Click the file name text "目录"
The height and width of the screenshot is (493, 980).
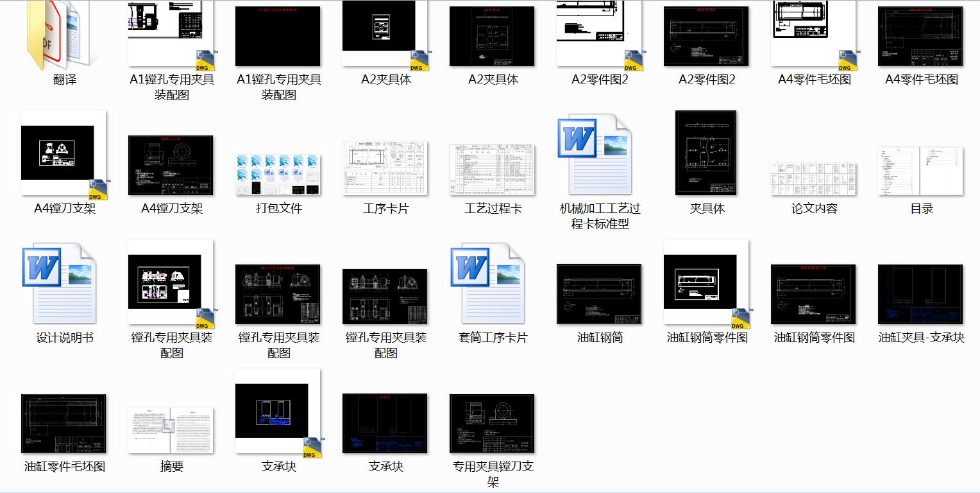coord(921,209)
